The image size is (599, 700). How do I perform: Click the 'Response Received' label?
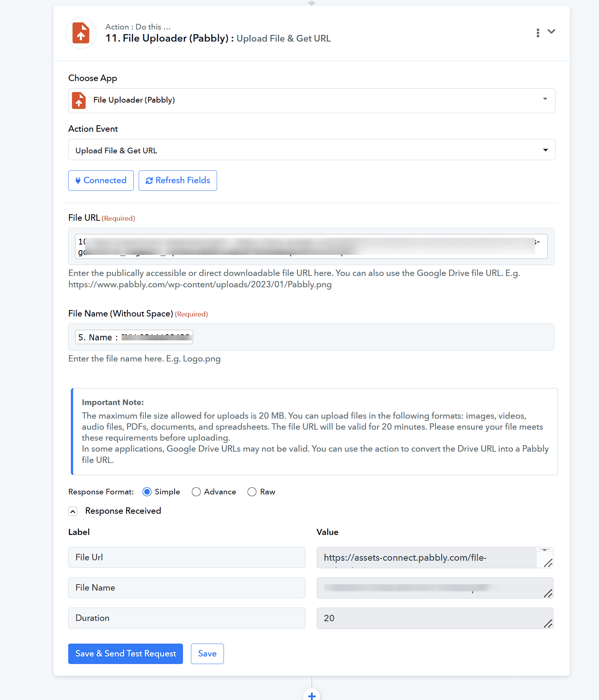[123, 511]
